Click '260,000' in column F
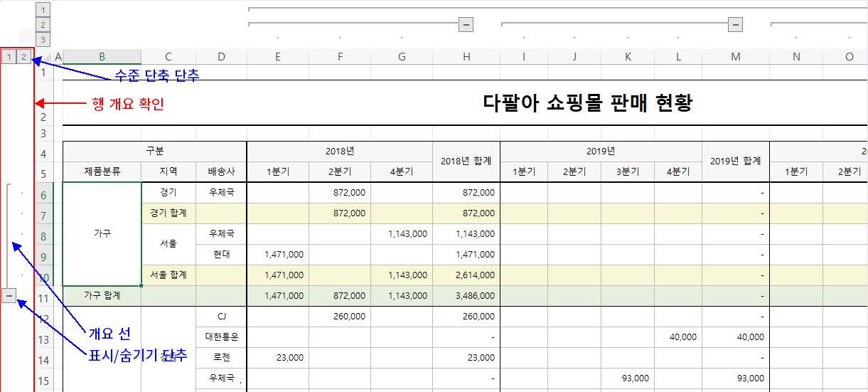Viewport: 868px width, 392px height. click(x=340, y=316)
